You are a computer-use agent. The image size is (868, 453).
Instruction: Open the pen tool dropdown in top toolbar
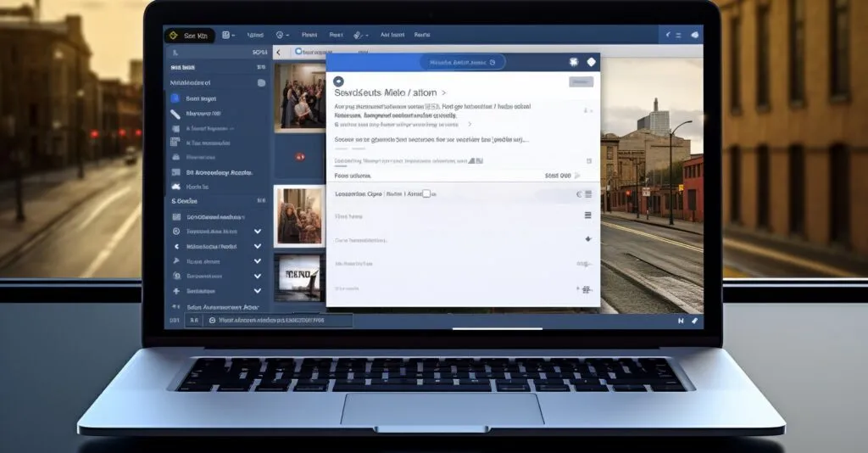point(361,35)
